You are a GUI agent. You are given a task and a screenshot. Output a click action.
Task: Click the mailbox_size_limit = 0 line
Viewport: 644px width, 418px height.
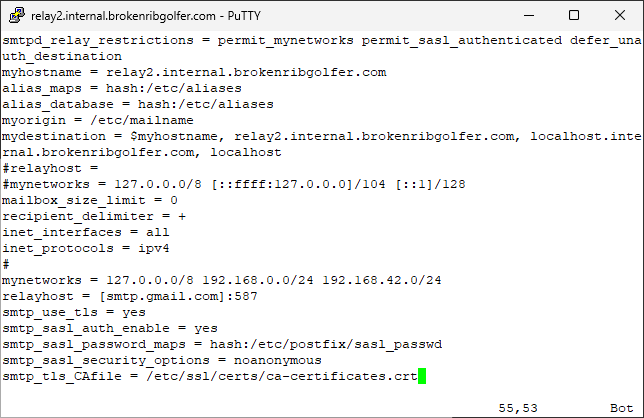pos(90,200)
